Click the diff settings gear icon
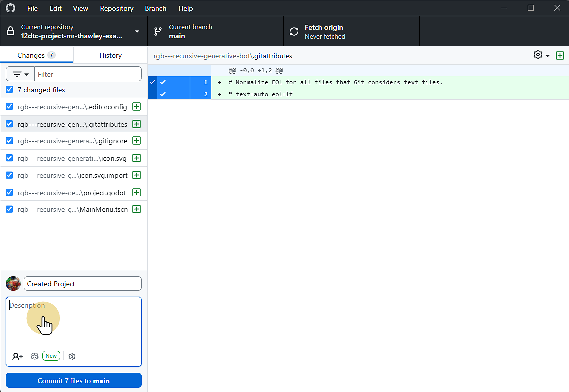 point(538,55)
